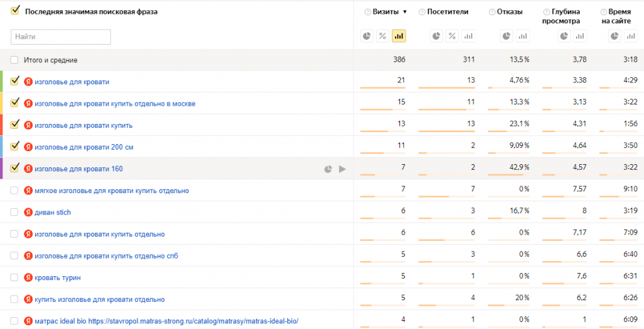This screenshot has width=644, height=329.
Task: Check the диван stich row checkbox
Action: pyautogui.click(x=14, y=213)
